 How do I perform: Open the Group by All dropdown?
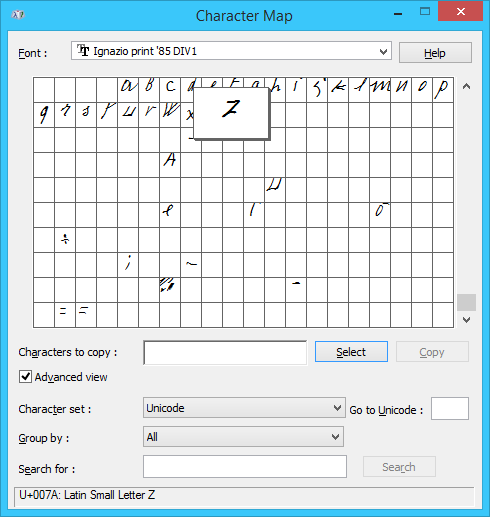[x=243, y=437]
